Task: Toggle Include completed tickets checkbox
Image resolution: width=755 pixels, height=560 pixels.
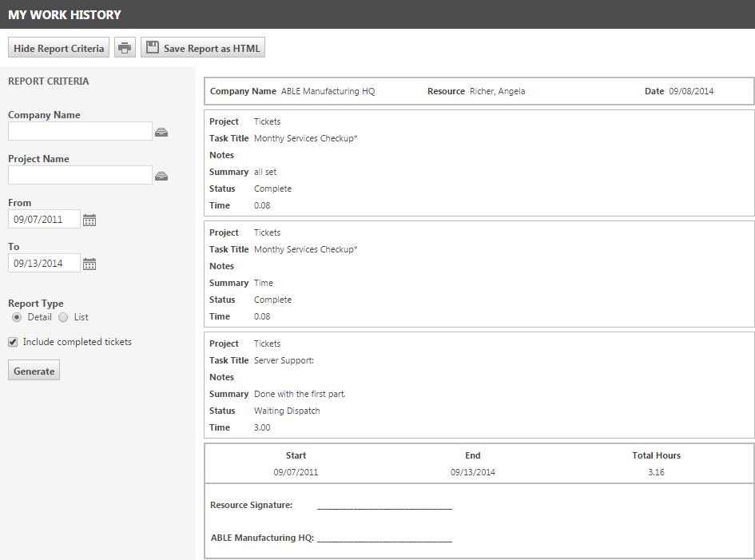Action: (x=13, y=342)
